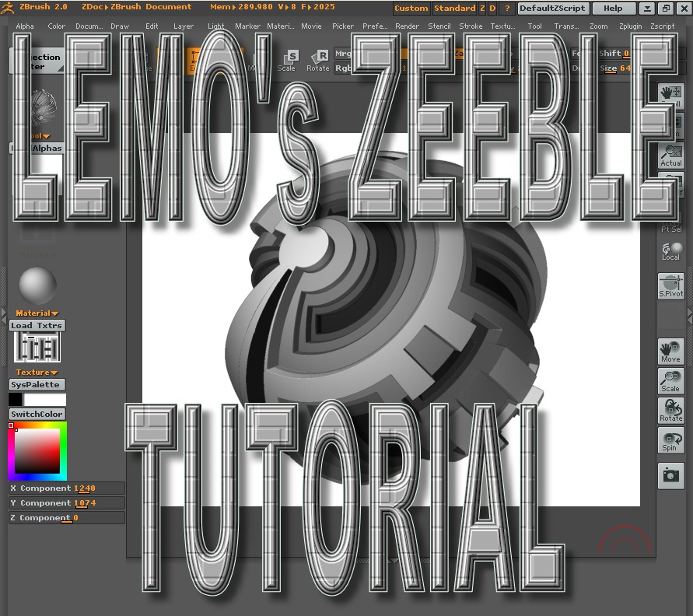
Task: Open the Transform menu
Action: pos(566,26)
